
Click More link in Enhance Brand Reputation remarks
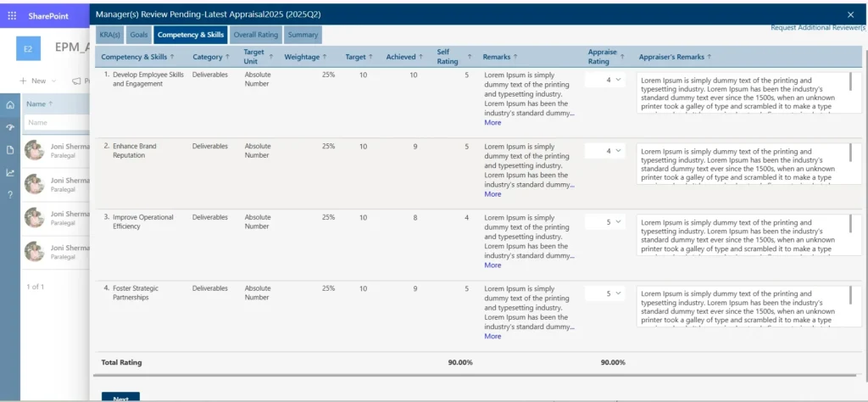pyautogui.click(x=492, y=194)
